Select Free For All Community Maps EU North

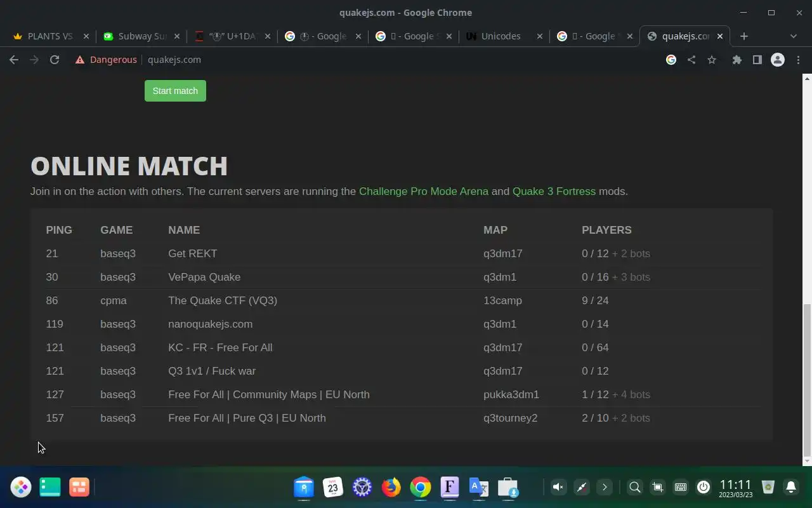pos(402,394)
